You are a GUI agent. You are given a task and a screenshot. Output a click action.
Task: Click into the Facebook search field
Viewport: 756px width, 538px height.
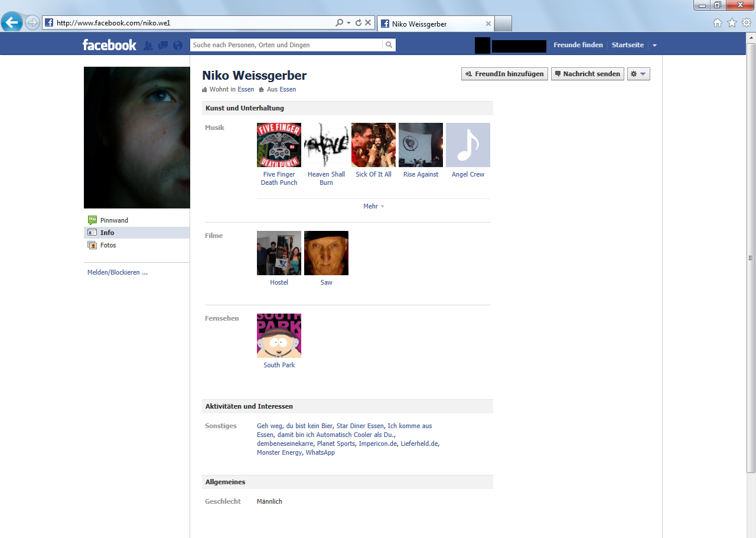pos(286,45)
